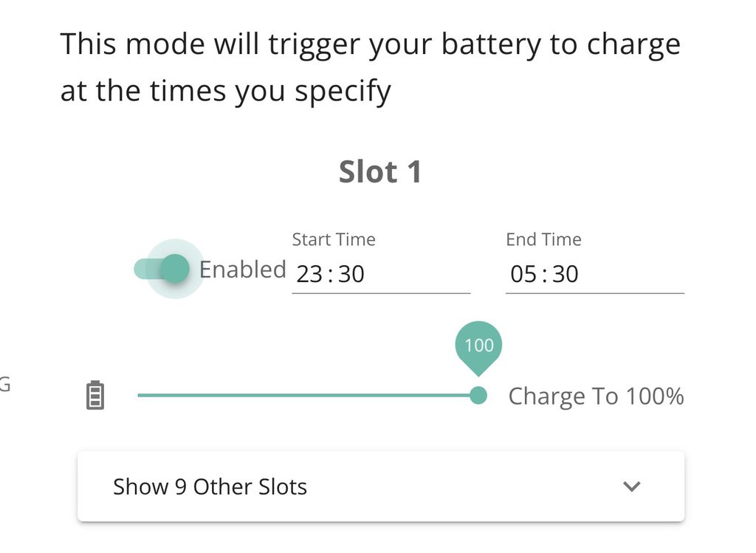
Task: Click the "Charge To 100%" label
Action: tap(596, 396)
